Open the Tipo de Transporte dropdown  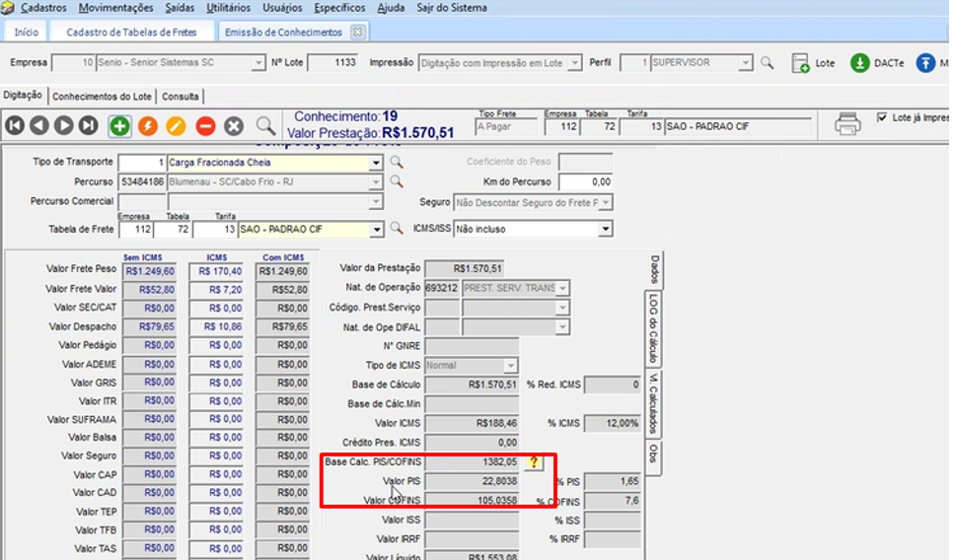click(x=376, y=162)
